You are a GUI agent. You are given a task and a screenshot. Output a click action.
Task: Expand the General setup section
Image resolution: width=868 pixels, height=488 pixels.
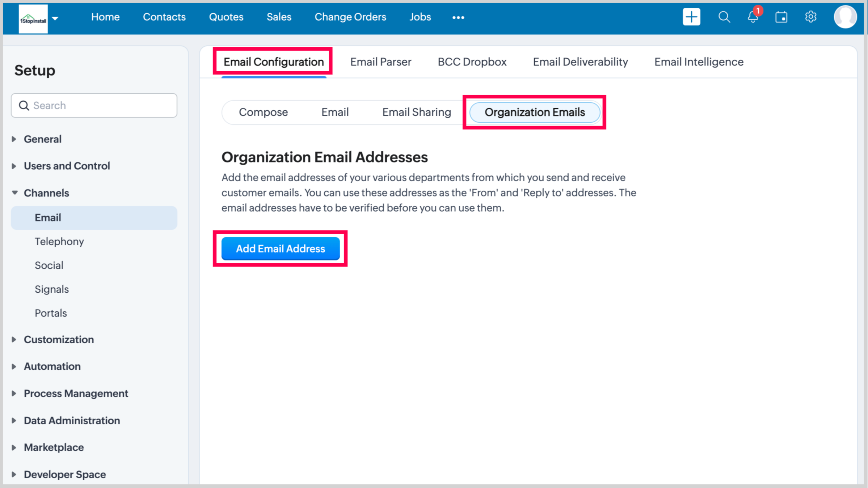[x=42, y=139]
